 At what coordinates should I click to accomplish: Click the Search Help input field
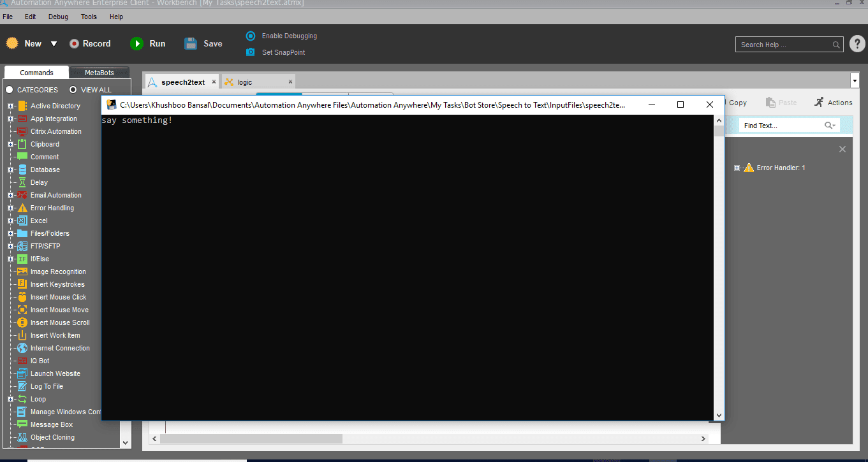790,45
